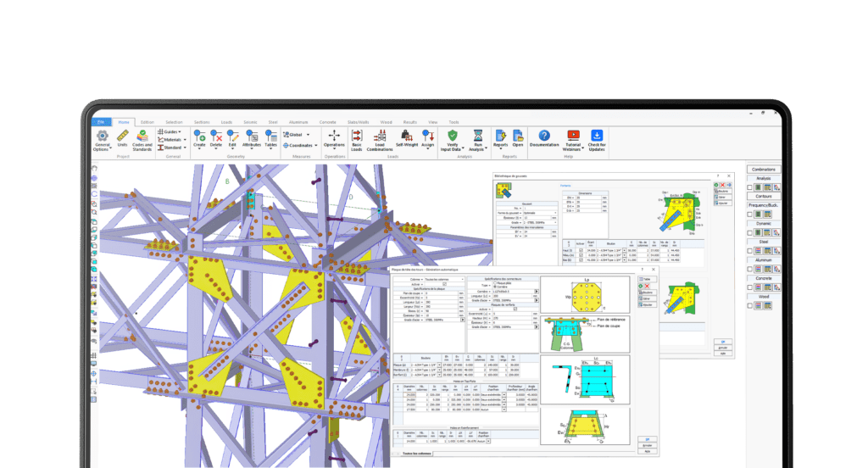Viewport: 868px width, 468px height.
Task: Open the Attributes tool
Action: [252, 138]
